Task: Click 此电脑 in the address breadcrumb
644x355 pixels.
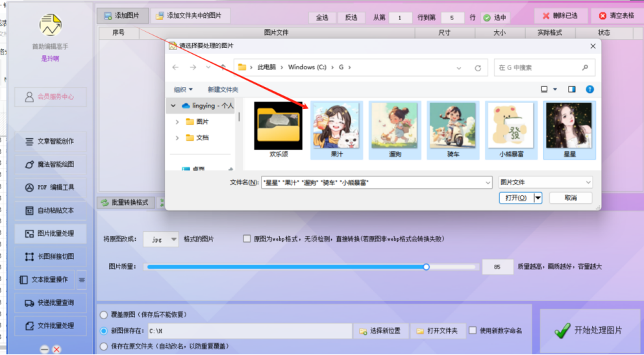Action: (267, 67)
